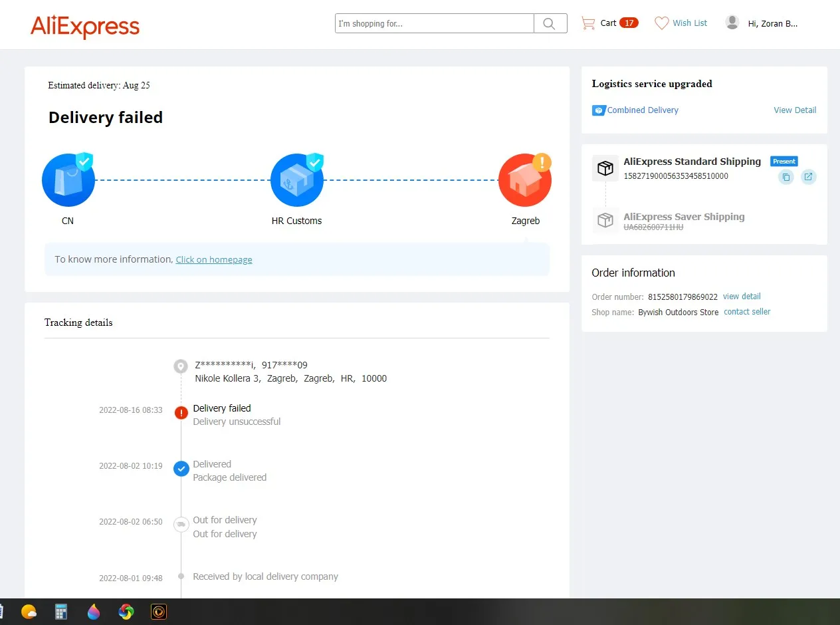Select AliExpress Saver Shipping entry
Screen dimensions: 840x625
684,217
